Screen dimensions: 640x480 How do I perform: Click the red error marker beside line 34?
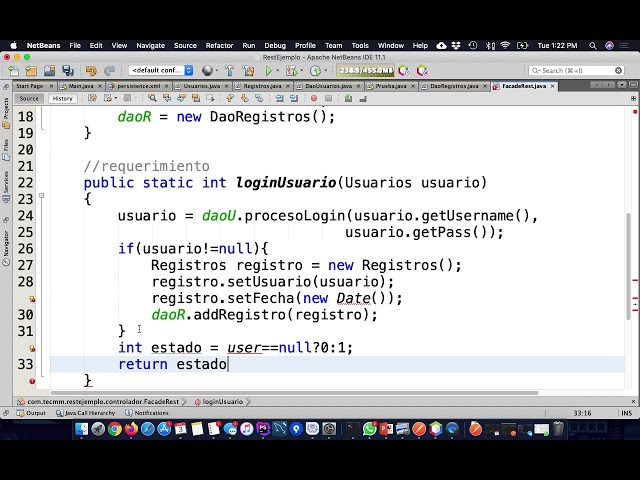(32, 381)
